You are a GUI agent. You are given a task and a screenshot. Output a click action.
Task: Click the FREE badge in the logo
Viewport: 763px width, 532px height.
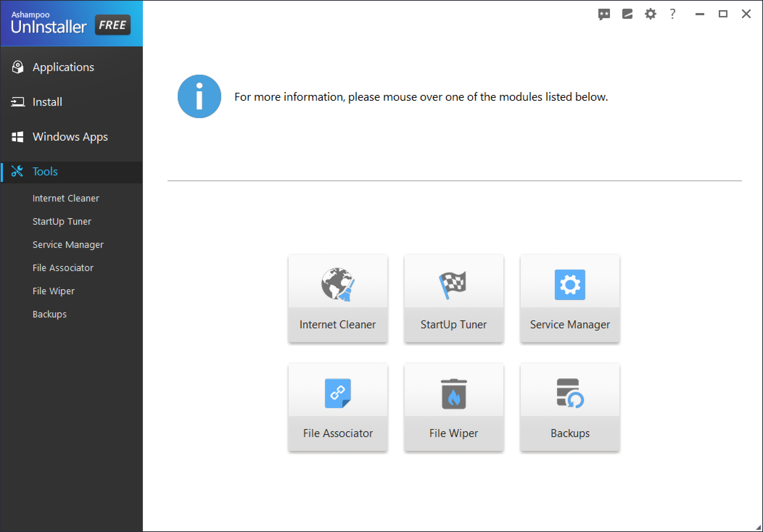click(x=113, y=25)
